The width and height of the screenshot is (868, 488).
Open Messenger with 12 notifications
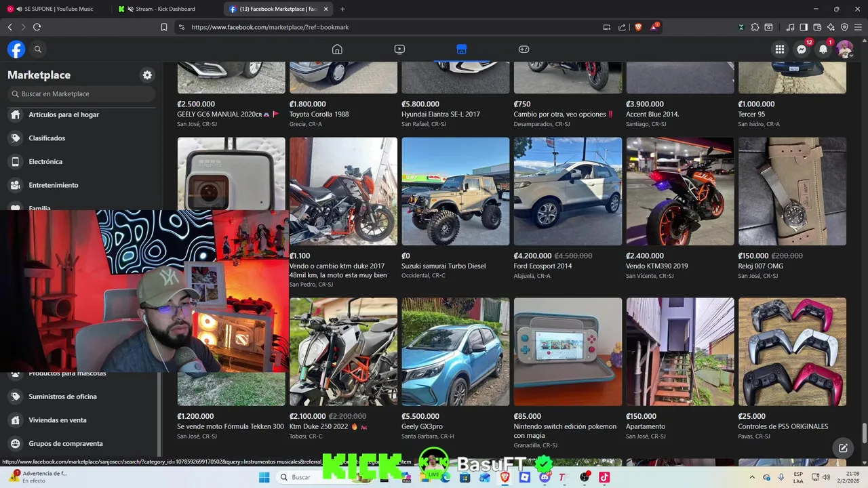pos(802,49)
